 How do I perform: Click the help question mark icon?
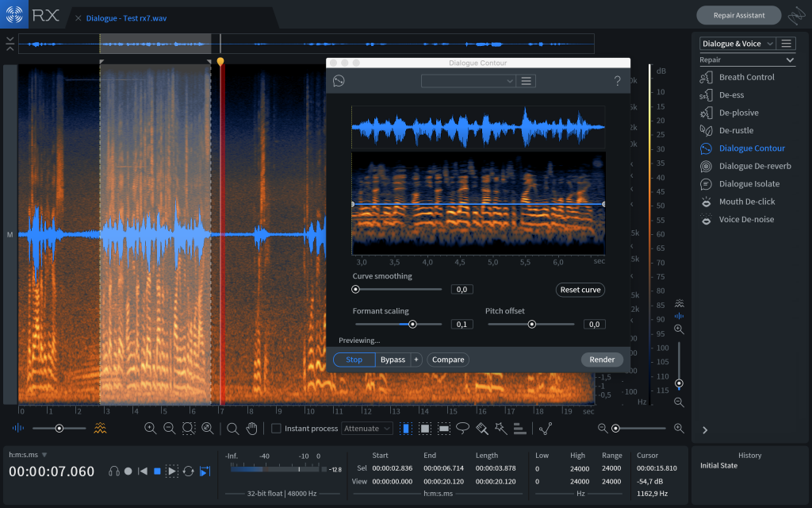point(617,81)
